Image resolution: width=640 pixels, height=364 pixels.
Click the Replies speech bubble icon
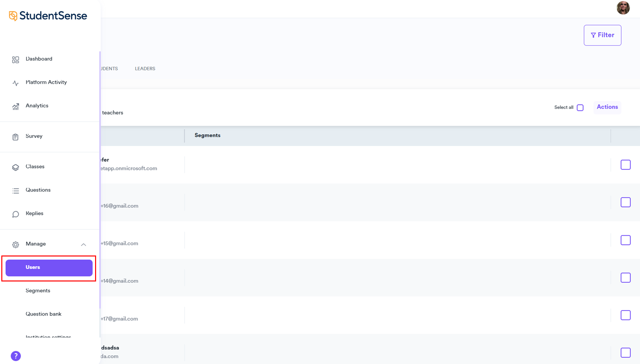(15, 214)
